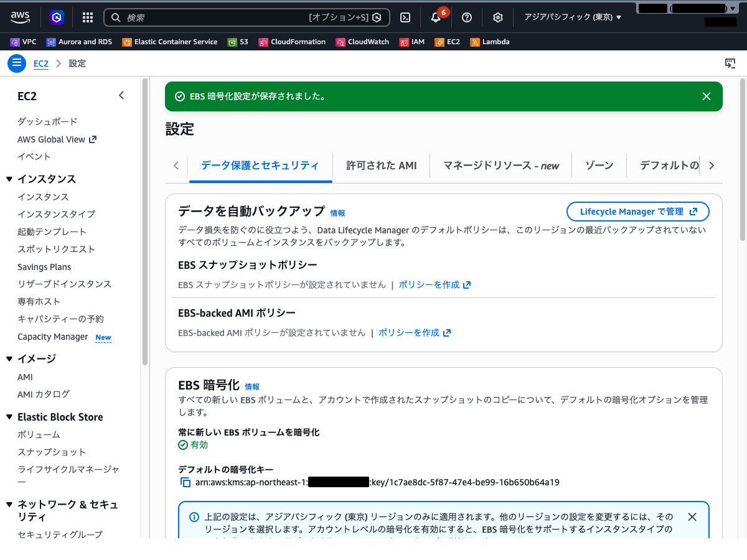Viewport: 747px width, 560px height.
Task: Open ダッシュボード in the sidebar
Action: [47, 121]
